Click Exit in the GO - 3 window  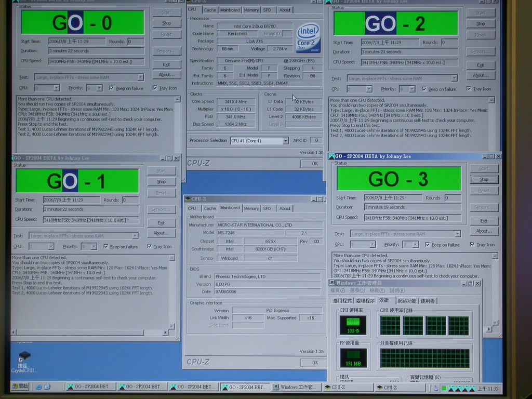tap(484, 221)
